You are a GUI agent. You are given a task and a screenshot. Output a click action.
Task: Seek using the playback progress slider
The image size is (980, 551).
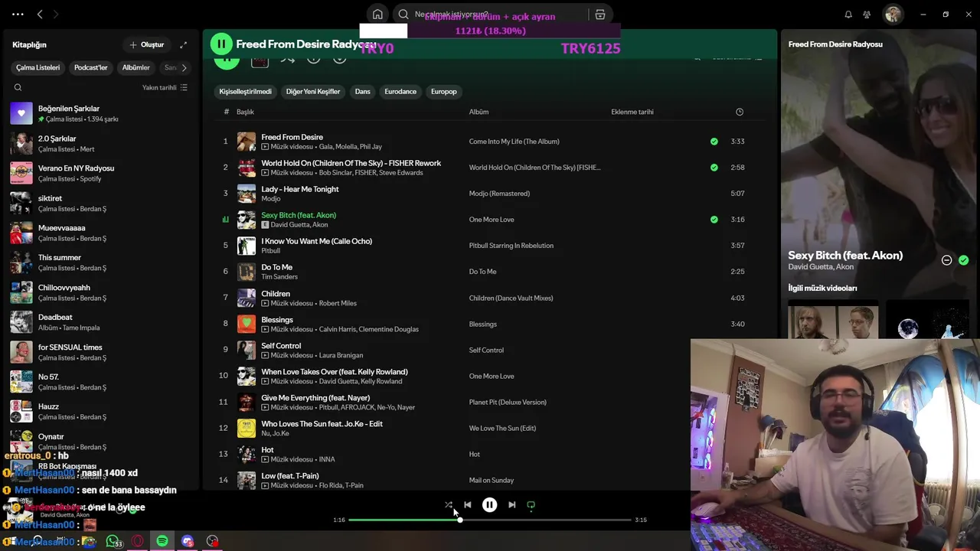click(x=490, y=520)
